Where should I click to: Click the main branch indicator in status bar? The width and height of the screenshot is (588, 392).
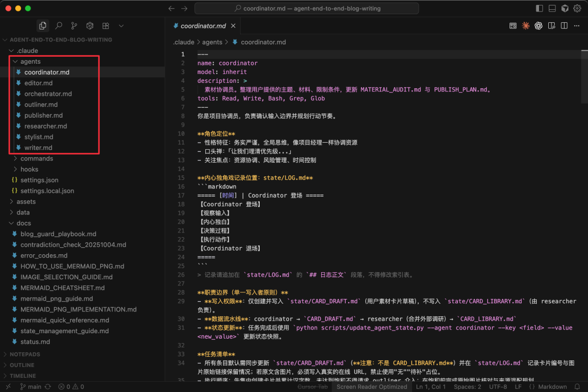pyautogui.click(x=30, y=387)
